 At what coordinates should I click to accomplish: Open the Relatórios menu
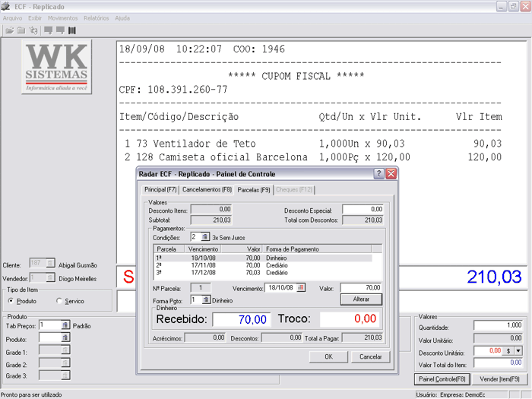click(x=96, y=17)
